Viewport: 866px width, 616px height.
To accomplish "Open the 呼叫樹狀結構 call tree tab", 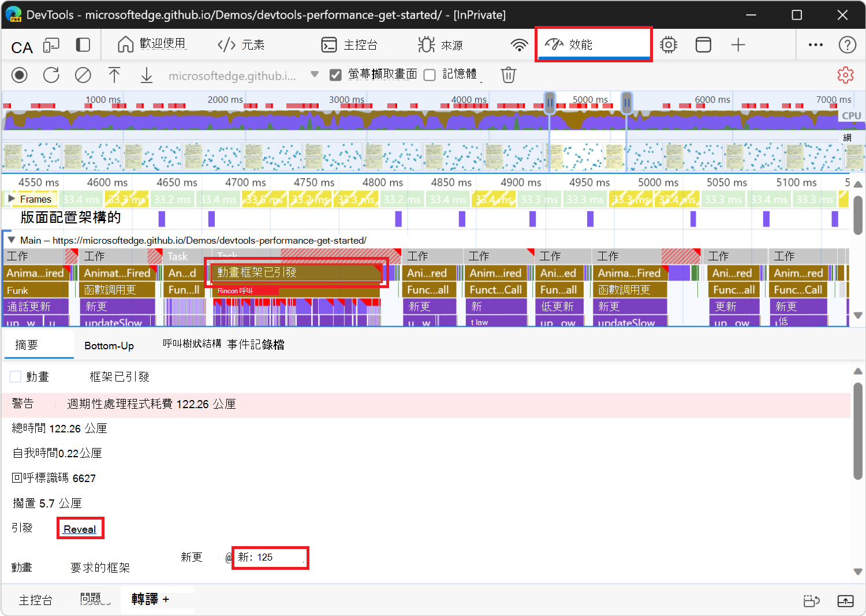I will point(192,344).
